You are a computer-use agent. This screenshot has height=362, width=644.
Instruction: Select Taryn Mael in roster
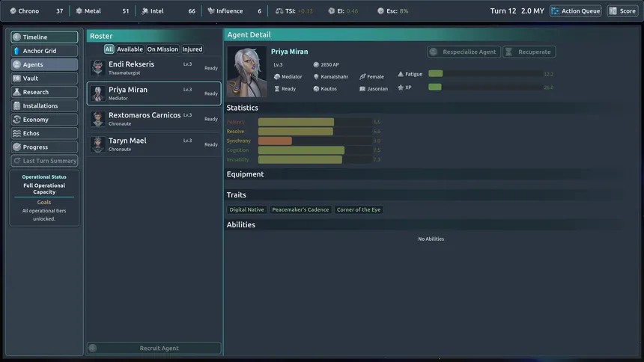(x=154, y=144)
